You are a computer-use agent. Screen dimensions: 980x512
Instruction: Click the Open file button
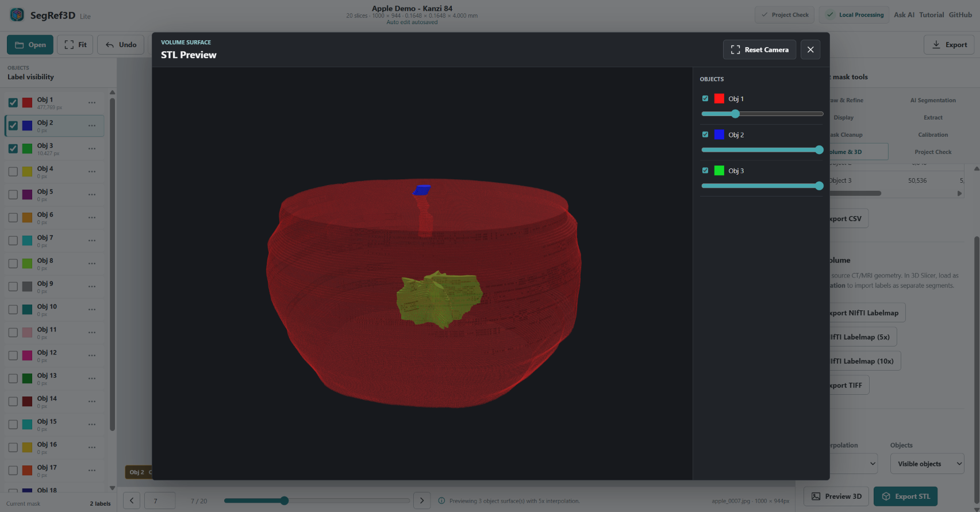pyautogui.click(x=30, y=45)
